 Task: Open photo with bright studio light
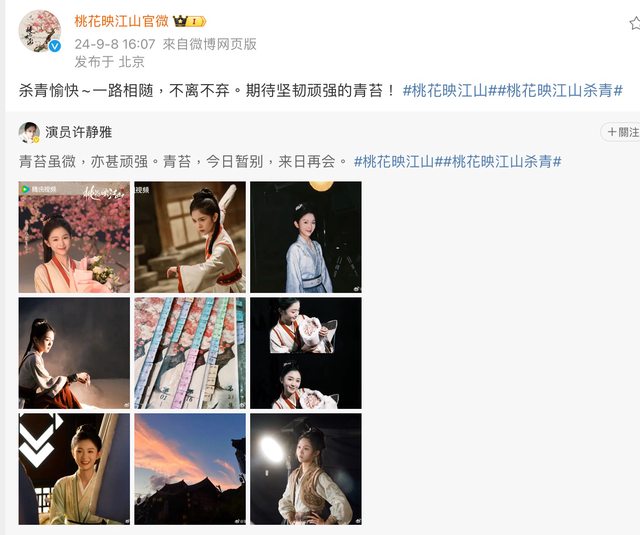coord(306,469)
